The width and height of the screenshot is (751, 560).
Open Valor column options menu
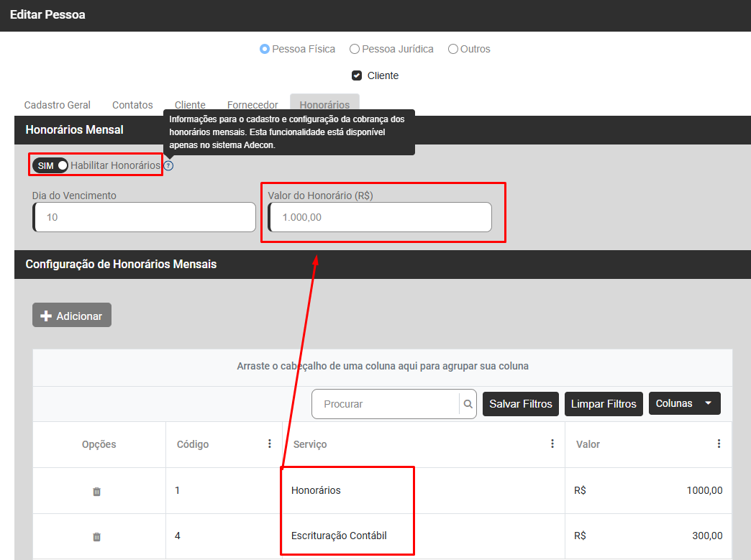(x=719, y=444)
